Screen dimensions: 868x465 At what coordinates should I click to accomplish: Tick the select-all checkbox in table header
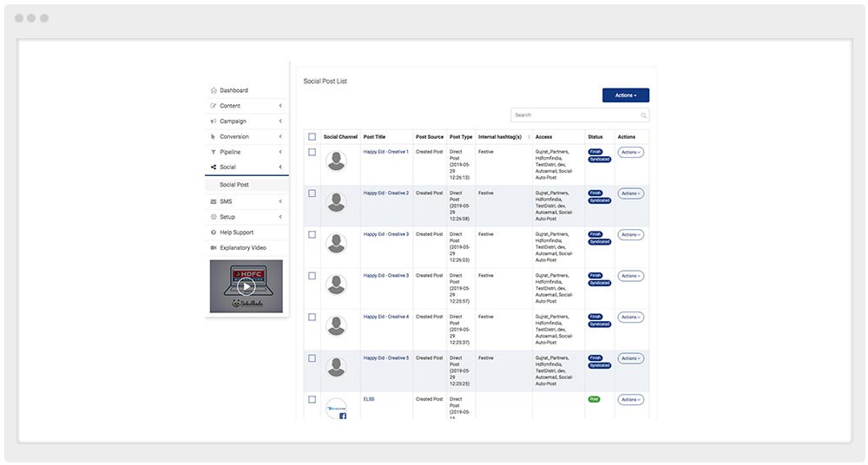pyautogui.click(x=312, y=137)
